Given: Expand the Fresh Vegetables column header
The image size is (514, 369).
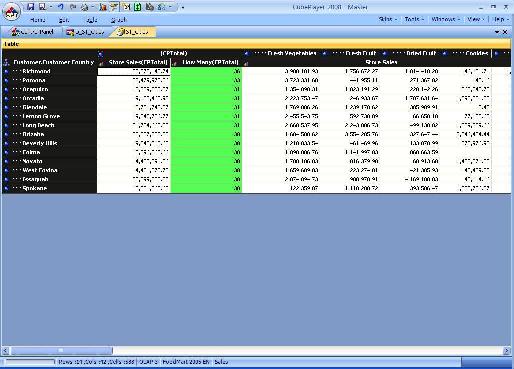Looking at the screenshot, I should coord(246,54).
